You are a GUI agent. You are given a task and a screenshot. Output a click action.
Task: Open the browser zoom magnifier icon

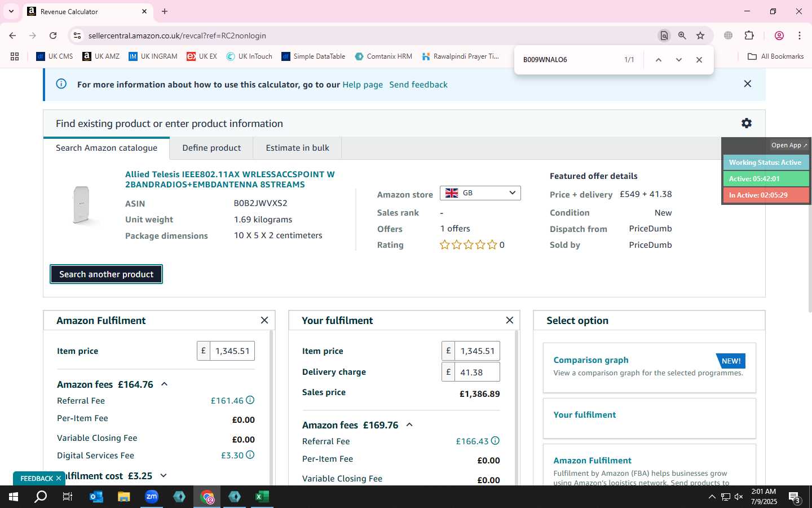(682, 36)
